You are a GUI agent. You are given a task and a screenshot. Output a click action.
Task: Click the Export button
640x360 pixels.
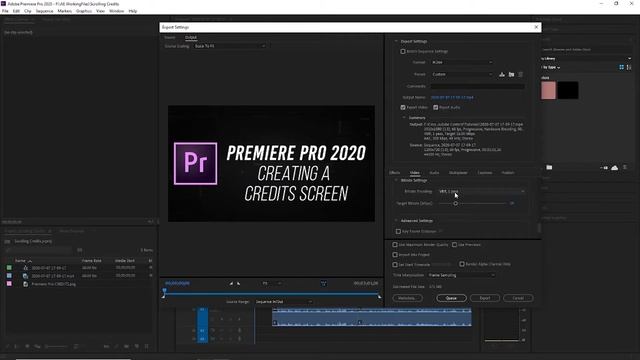(484, 298)
